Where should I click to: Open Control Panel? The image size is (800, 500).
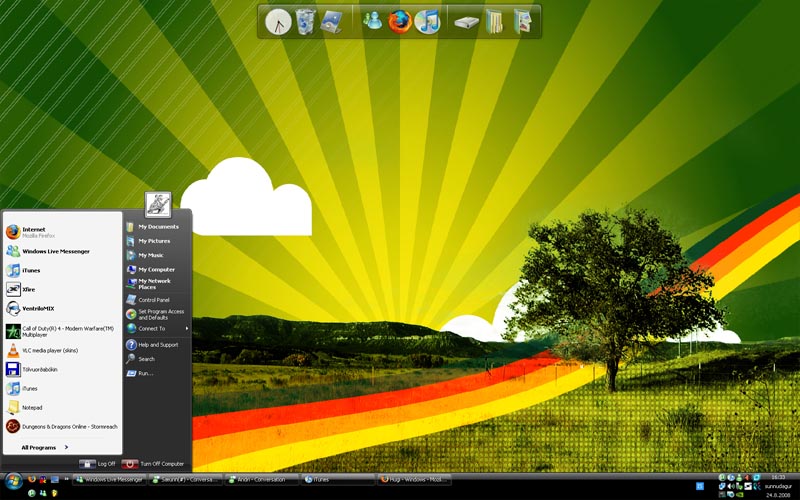pyautogui.click(x=157, y=300)
